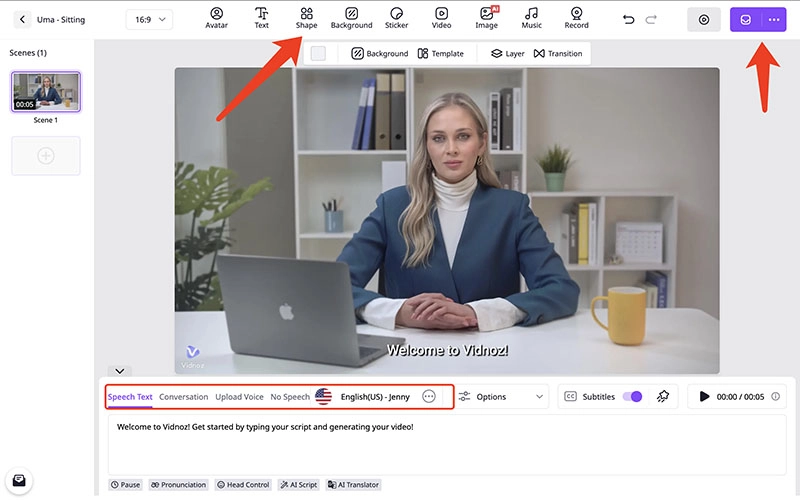The image size is (800, 500).
Task: Expand the Options dropdown
Action: tap(500, 397)
